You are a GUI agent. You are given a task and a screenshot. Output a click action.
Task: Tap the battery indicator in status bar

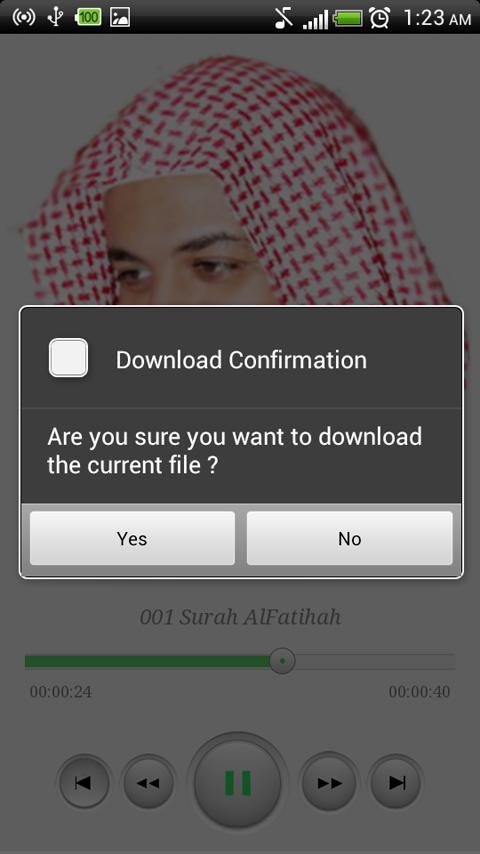pyautogui.click(x=348, y=19)
